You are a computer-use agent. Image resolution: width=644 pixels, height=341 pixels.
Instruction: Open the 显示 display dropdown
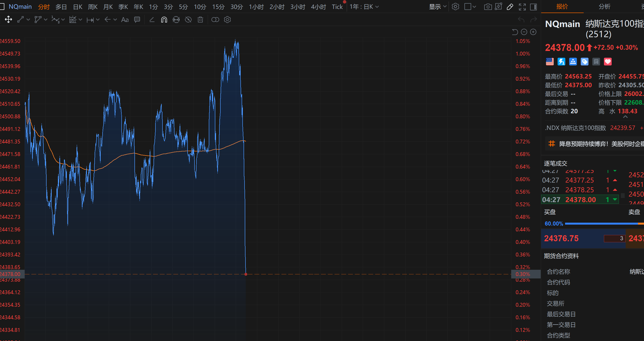(x=437, y=7)
